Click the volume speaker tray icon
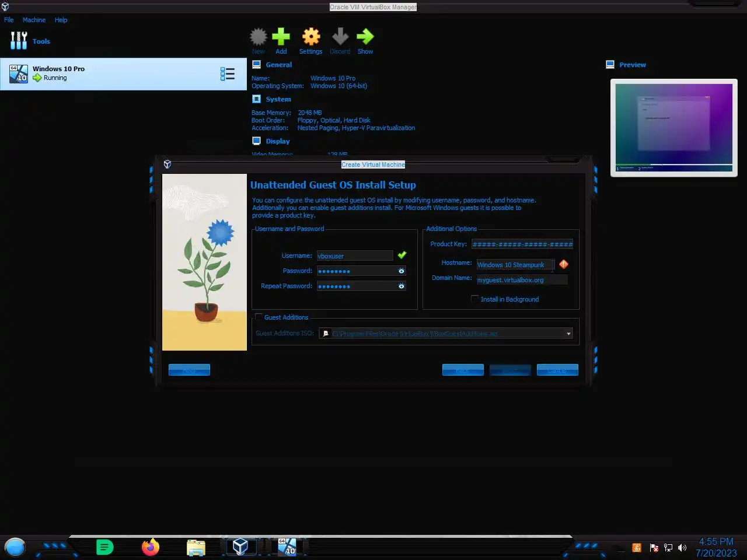The width and height of the screenshot is (747, 560). point(682,548)
